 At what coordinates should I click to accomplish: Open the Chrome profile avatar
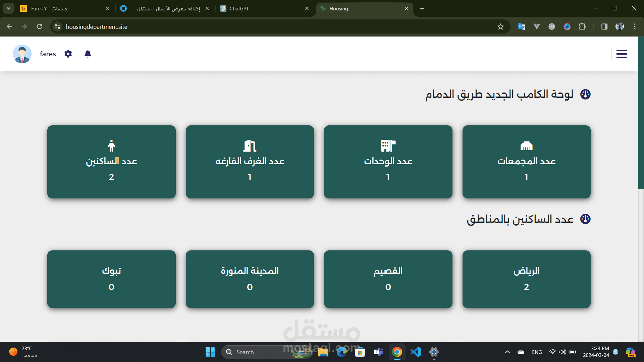tap(620, 26)
